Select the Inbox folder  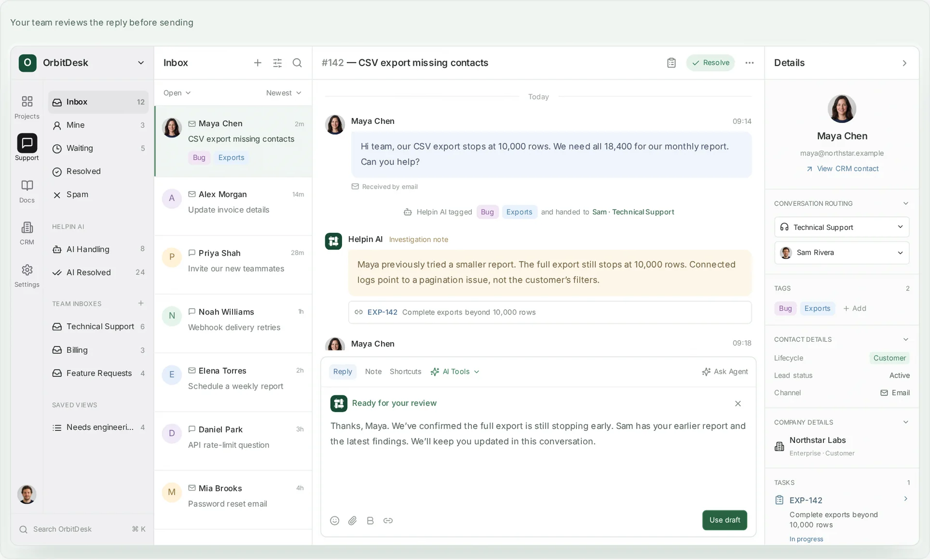pos(98,102)
